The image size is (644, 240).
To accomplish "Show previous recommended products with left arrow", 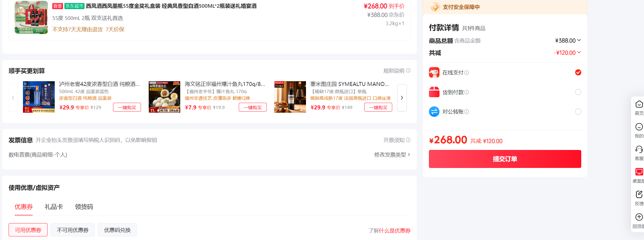I will pos(13,98).
